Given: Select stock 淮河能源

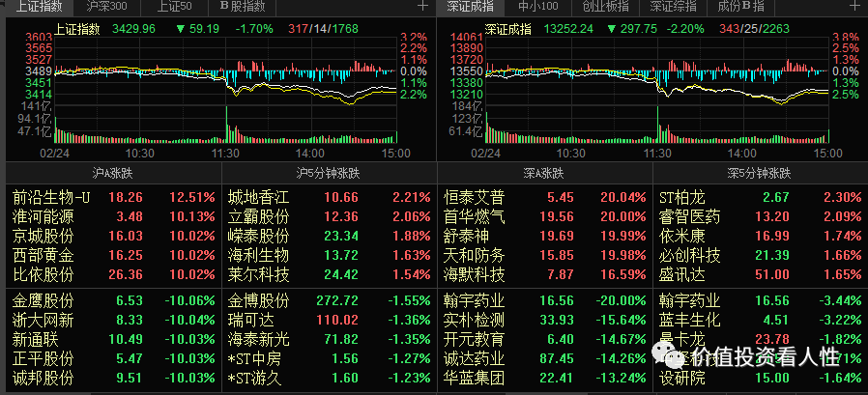Looking at the screenshot, I should (113, 217).
